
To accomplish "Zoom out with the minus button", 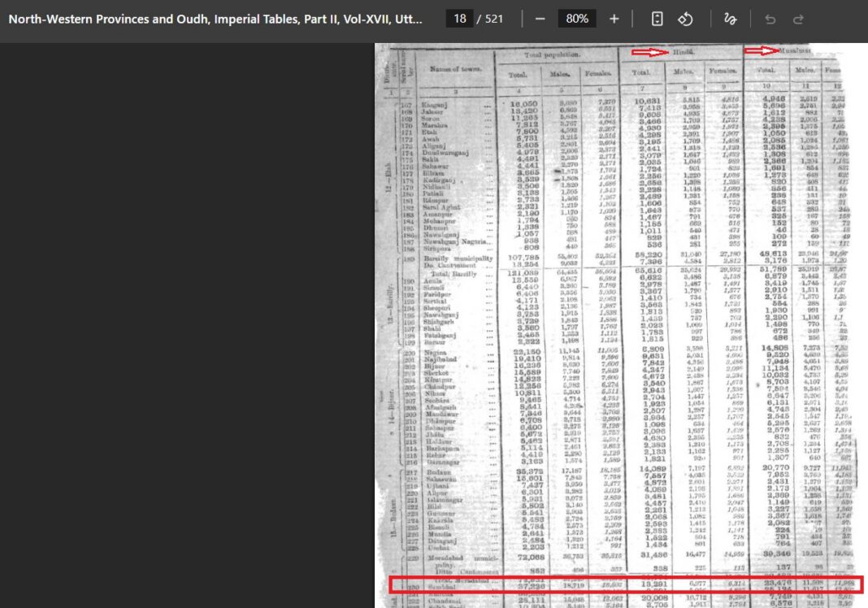I will (x=540, y=19).
